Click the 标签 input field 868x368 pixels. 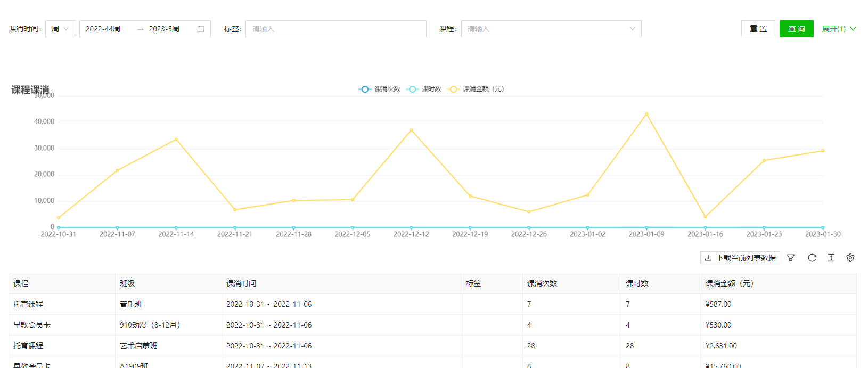335,29
